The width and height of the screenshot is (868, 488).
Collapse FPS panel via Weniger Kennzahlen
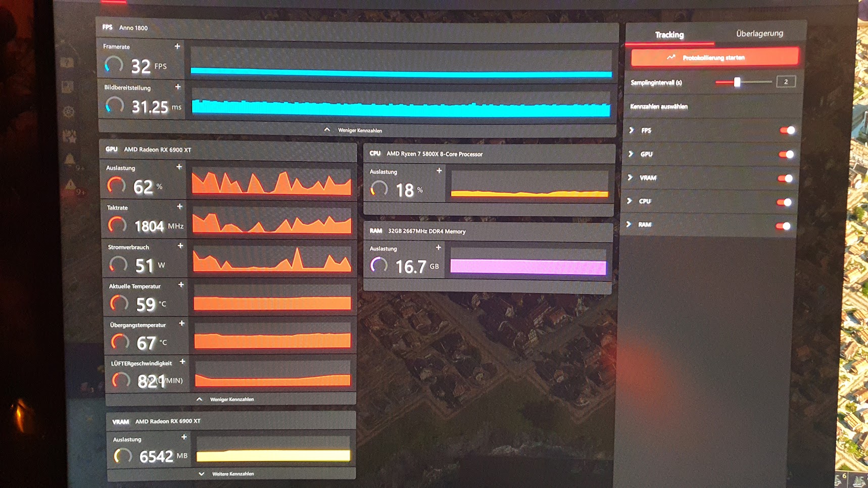pyautogui.click(x=353, y=130)
